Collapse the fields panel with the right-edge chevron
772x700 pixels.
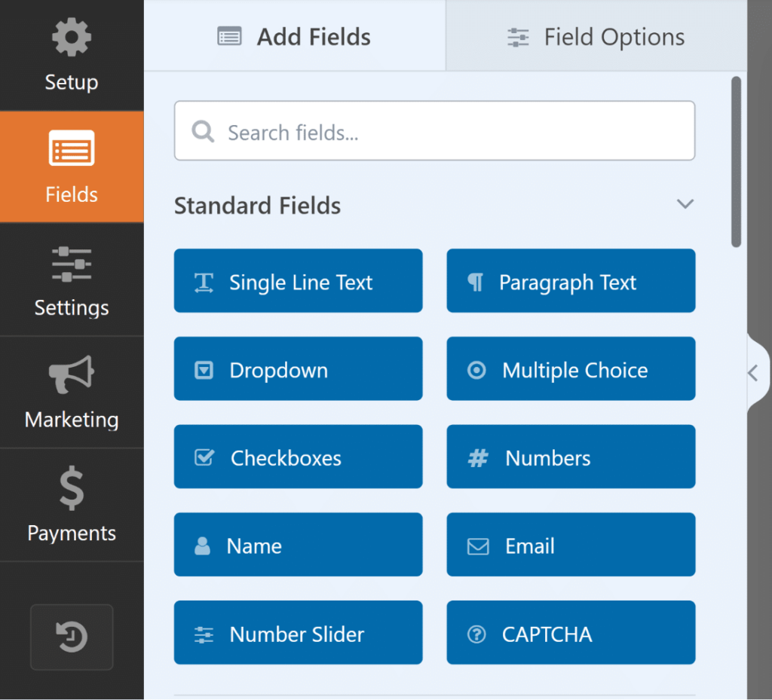coord(753,372)
